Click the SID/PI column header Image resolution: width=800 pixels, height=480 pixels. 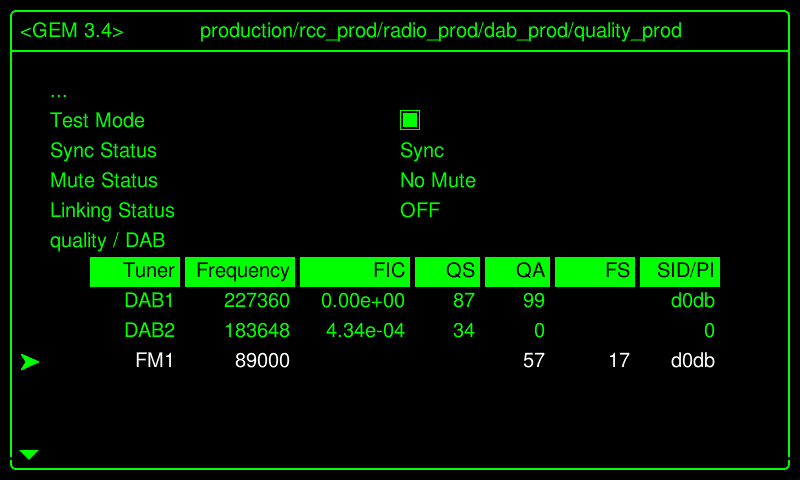680,271
